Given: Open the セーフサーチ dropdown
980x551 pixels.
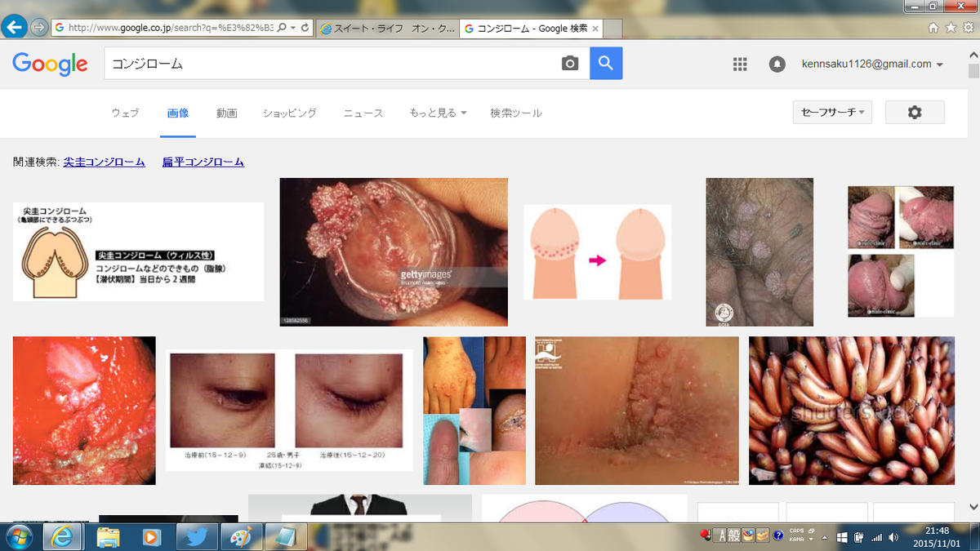Looking at the screenshot, I should click(832, 113).
